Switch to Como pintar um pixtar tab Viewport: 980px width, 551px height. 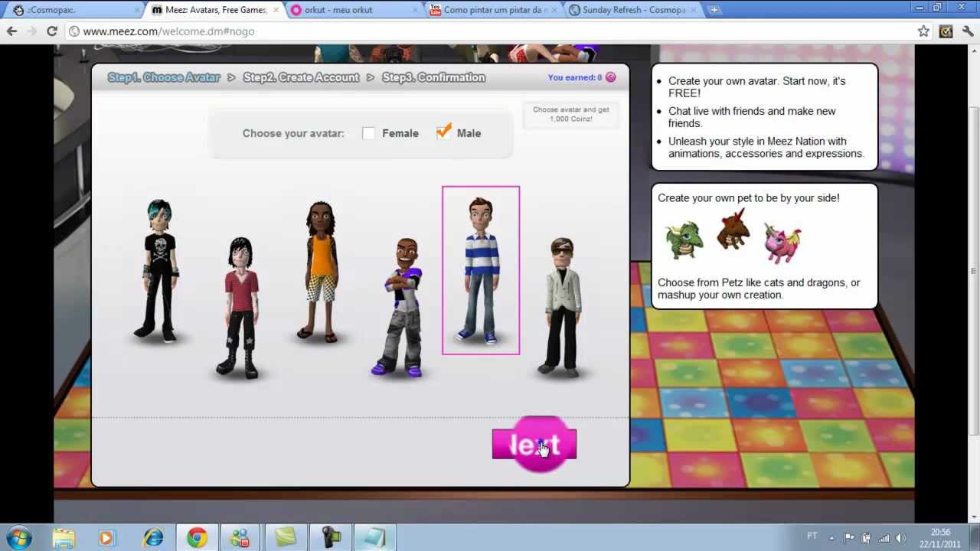tap(495, 10)
